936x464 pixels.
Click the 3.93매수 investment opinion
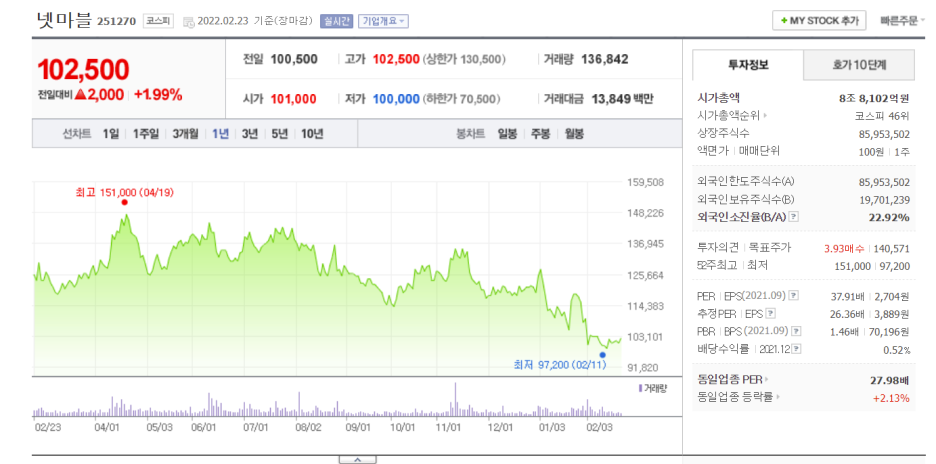pyautogui.click(x=845, y=248)
